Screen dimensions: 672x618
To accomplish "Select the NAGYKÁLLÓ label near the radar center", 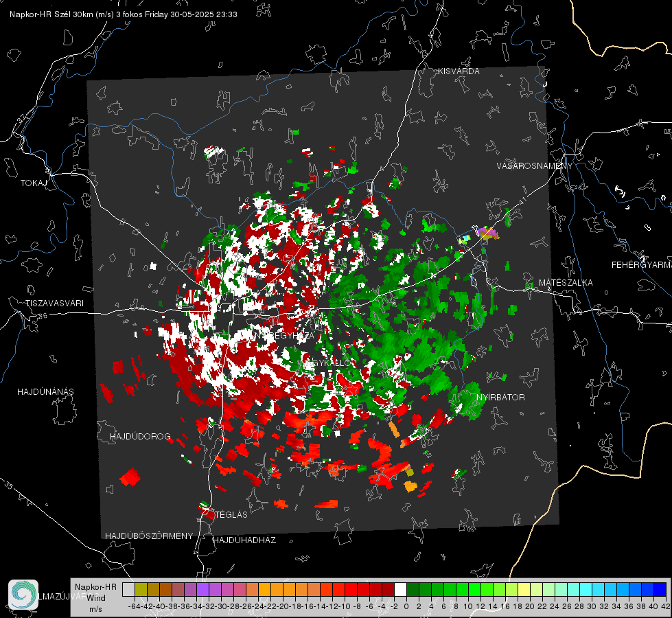I will [x=326, y=363].
